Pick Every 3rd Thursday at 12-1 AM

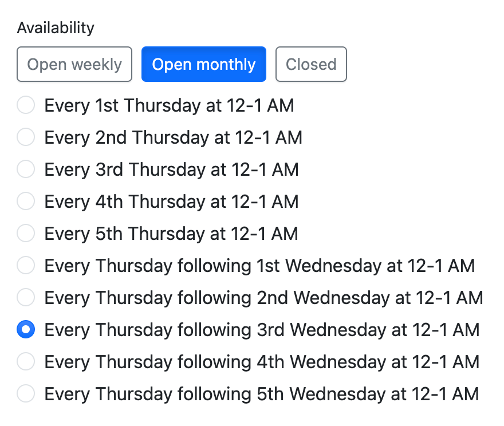pyautogui.click(x=26, y=169)
